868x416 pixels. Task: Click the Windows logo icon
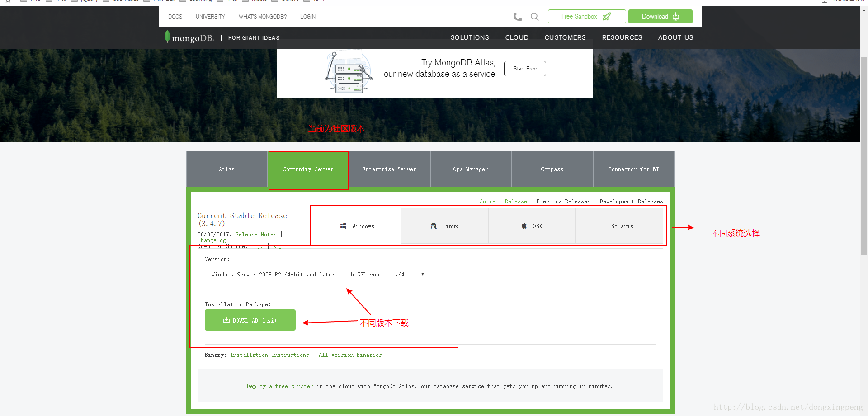point(343,226)
